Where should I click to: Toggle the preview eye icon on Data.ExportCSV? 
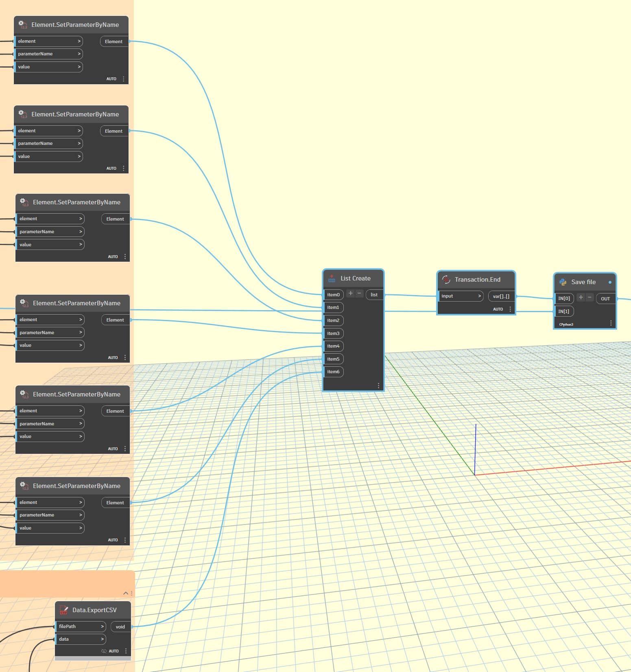tap(104, 651)
